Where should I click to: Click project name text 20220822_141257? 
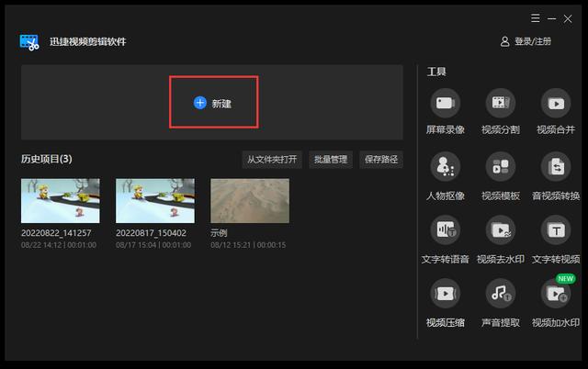click(x=56, y=233)
